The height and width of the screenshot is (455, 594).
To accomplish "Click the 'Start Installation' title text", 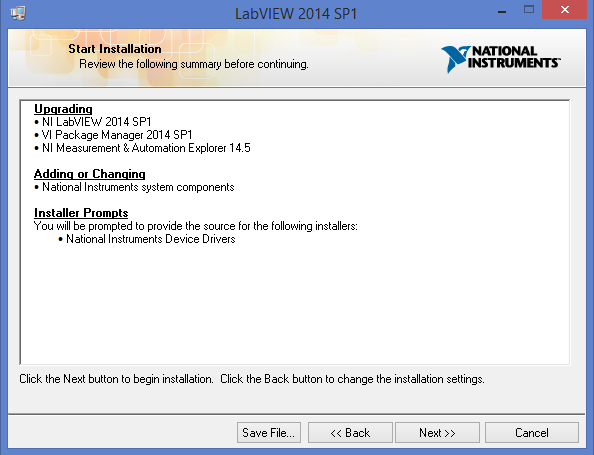I will point(115,49).
